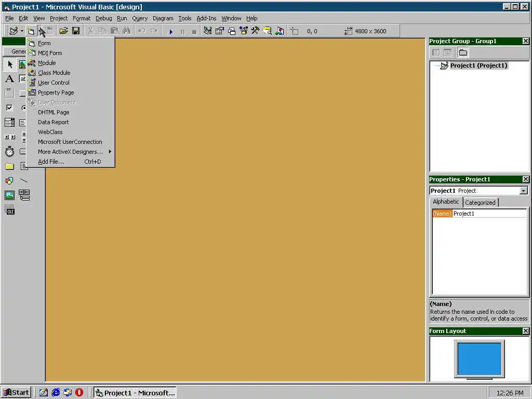Choose WebClass menu entry
The width and height of the screenshot is (532, 399).
(x=71, y=131)
